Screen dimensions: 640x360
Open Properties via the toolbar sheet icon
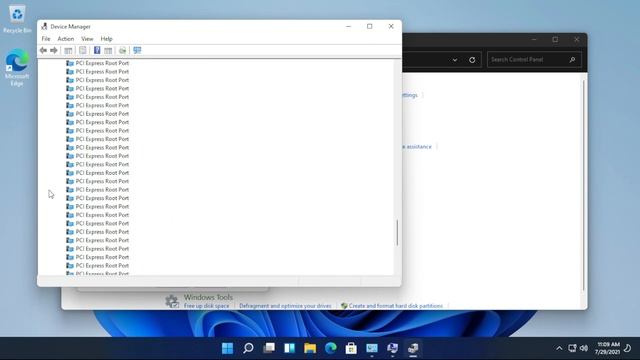tap(83, 50)
